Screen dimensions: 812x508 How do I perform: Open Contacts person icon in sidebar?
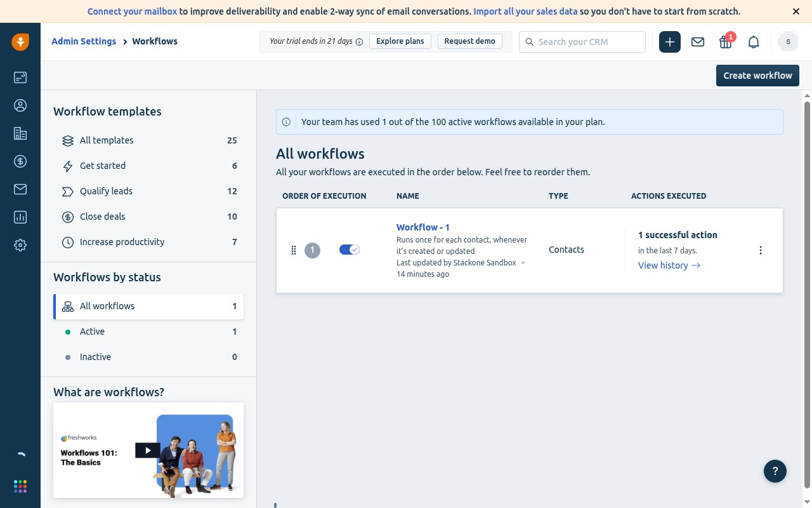pos(20,105)
